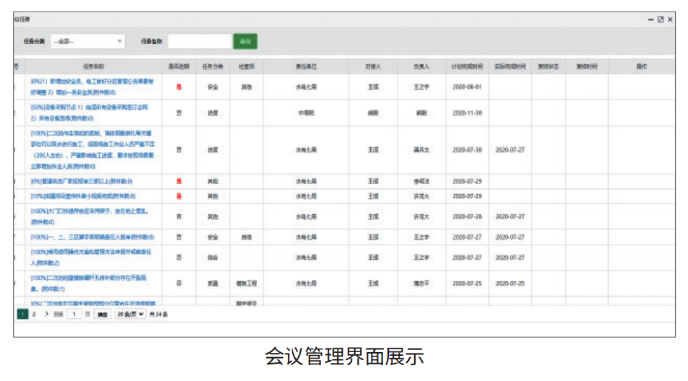Click the 任务分类 column header
The width and height of the screenshot is (688, 381).
coord(213,67)
